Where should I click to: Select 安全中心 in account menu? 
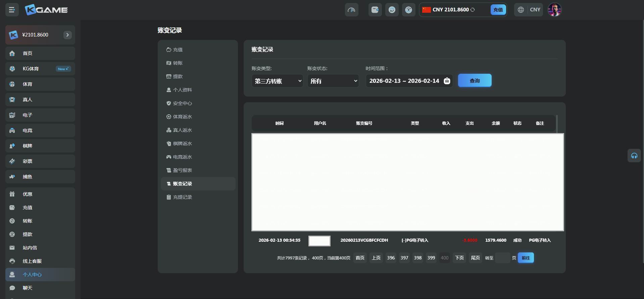(182, 103)
